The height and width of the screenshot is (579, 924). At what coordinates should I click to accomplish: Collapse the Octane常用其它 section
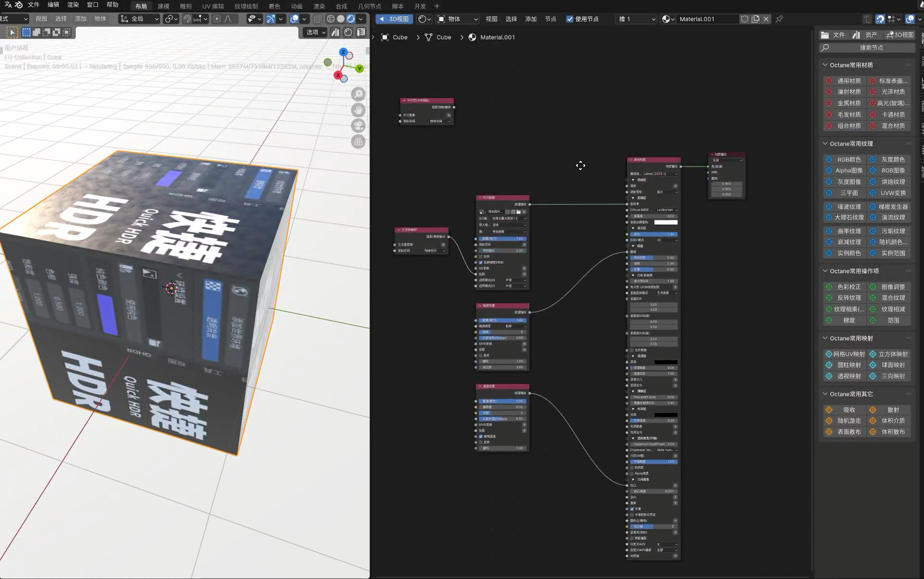[825, 394]
